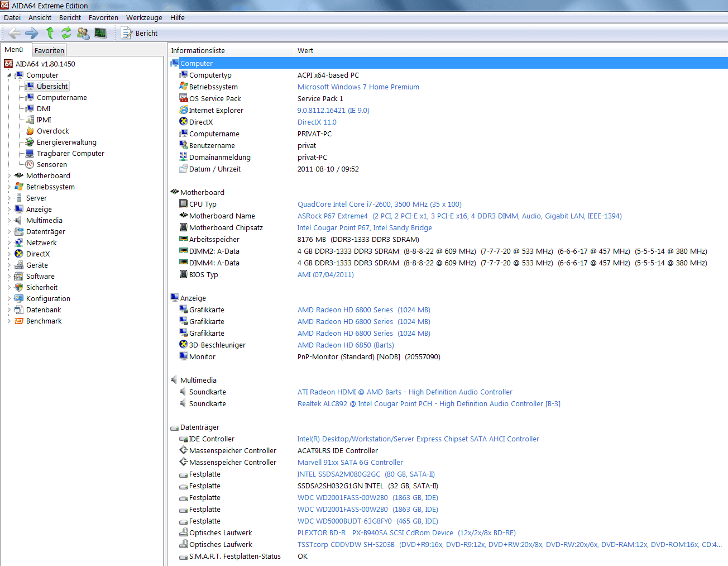Click the users icon in the toolbar
Viewport: 728px width, 566px height.
[x=83, y=34]
